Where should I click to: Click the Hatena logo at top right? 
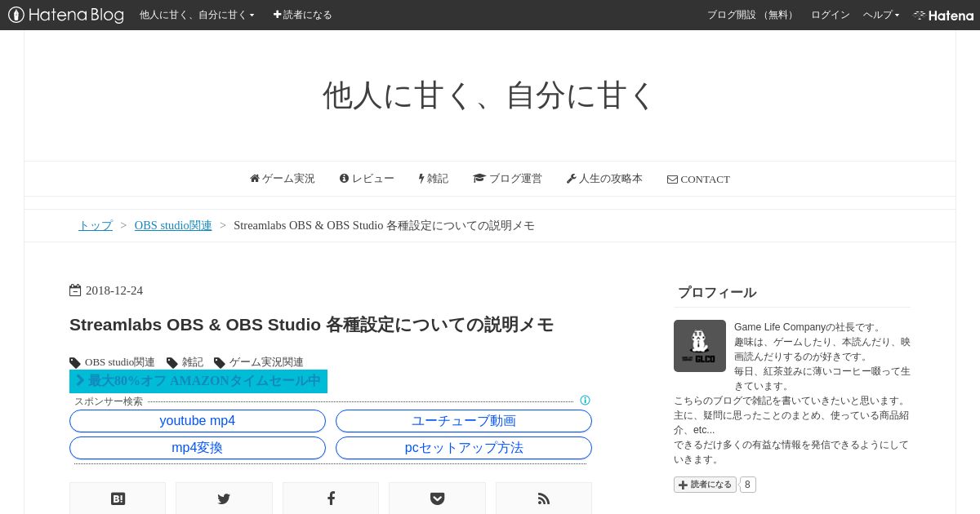[x=943, y=15]
